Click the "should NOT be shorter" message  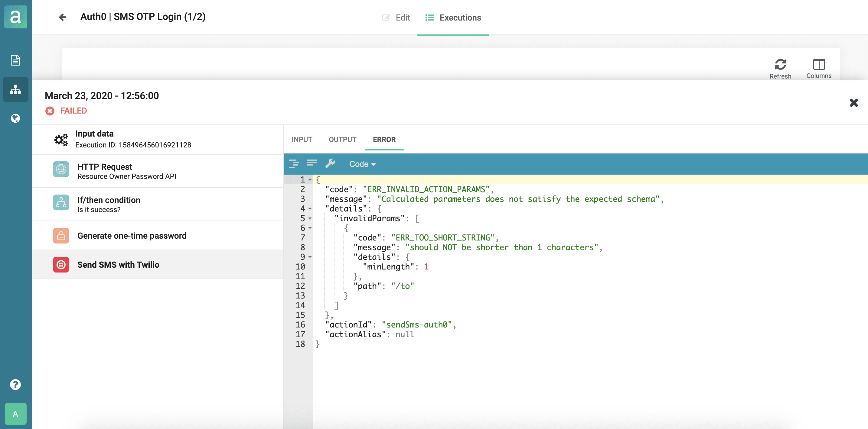pos(501,248)
